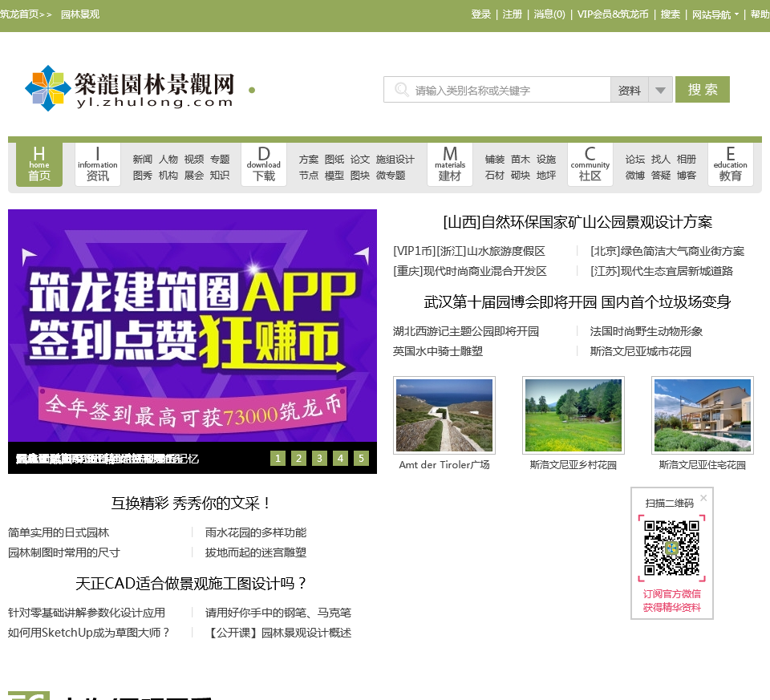Switch banner to slide 1
Image resolution: width=770 pixels, height=700 pixels.
(278, 459)
